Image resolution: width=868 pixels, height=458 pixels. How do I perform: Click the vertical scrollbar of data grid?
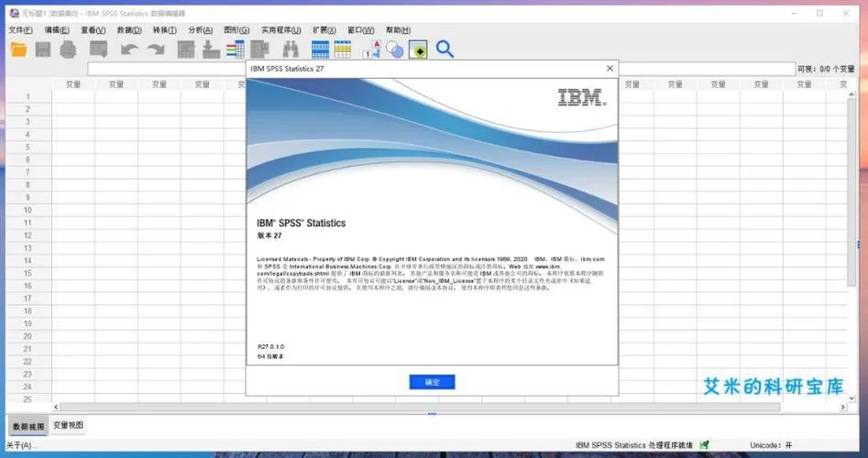tap(852, 192)
